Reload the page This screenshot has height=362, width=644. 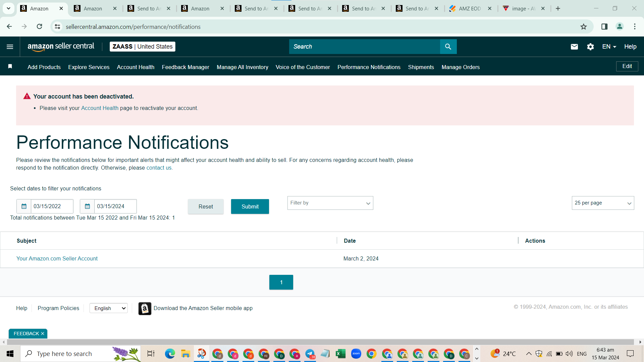[x=39, y=26]
